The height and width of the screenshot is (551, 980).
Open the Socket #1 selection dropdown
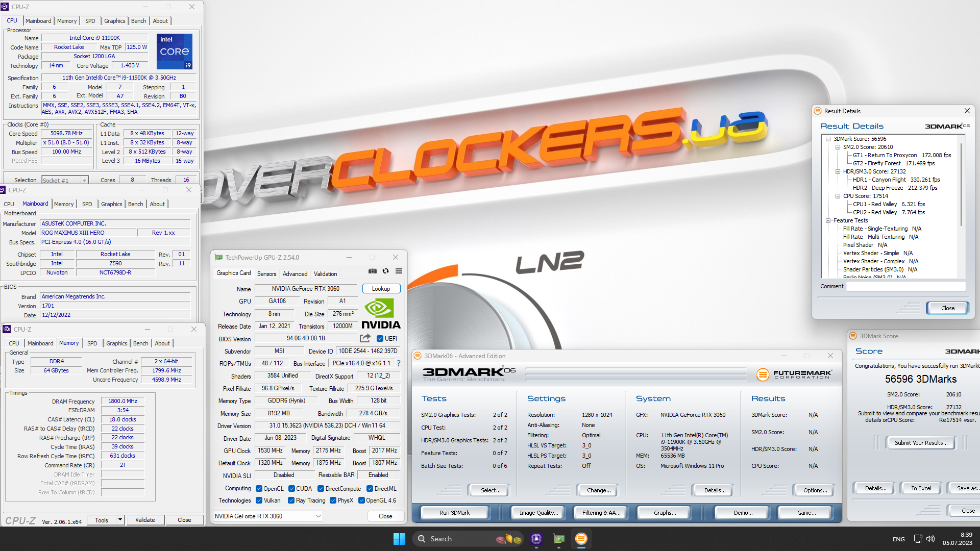point(65,180)
